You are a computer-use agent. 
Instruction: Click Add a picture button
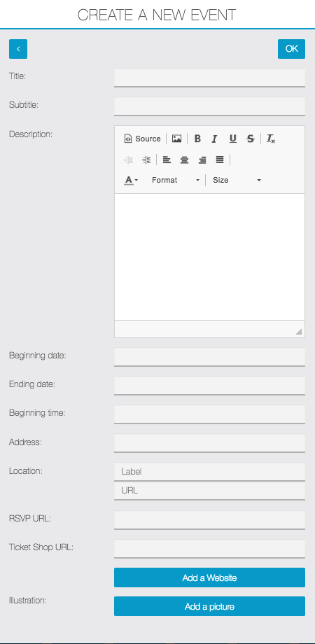[209, 606]
